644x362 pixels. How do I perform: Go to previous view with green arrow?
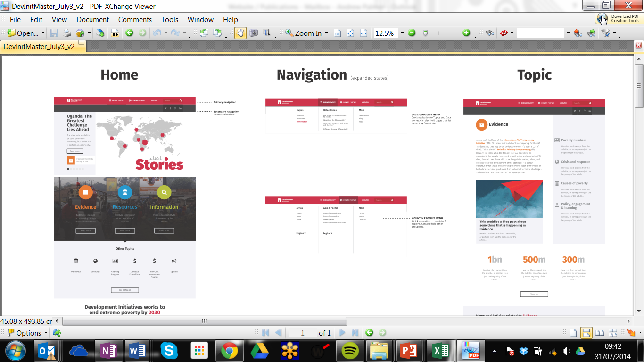click(129, 33)
